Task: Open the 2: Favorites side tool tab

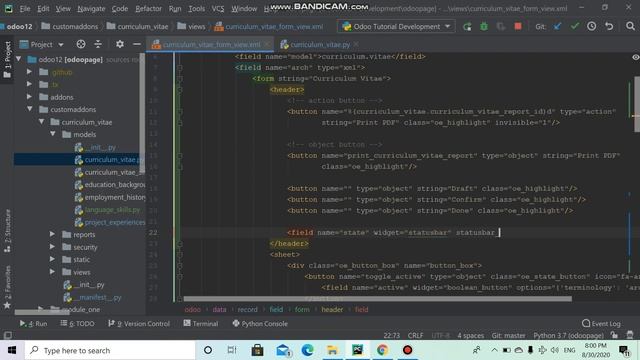Action: (7, 287)
